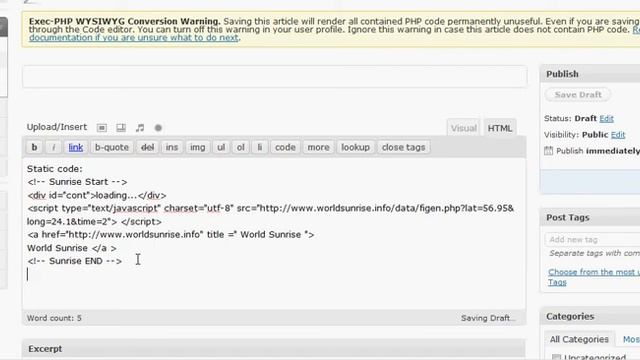Click the 'Word count: 5' text
Screen dimensions: 640x360
pyautogui.click(x=54, y=318)
